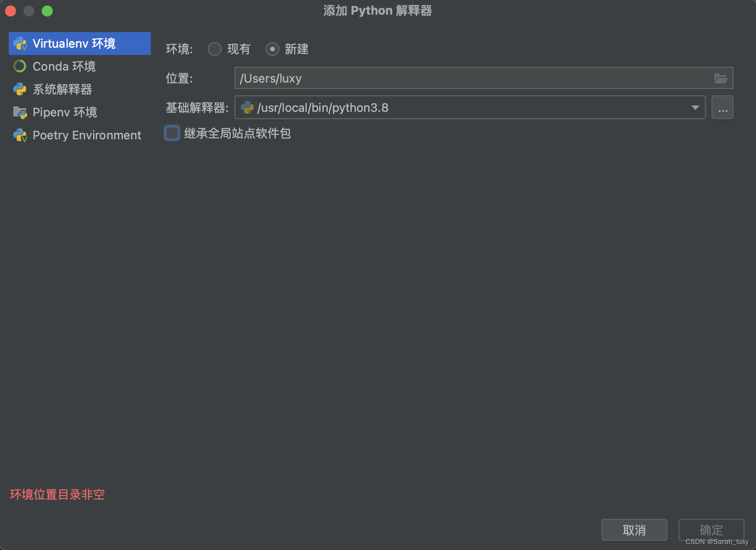Enable 继承全局站点软件包 checkbox
The width and height of the screenshot is (756, 550).
point(172,133)
